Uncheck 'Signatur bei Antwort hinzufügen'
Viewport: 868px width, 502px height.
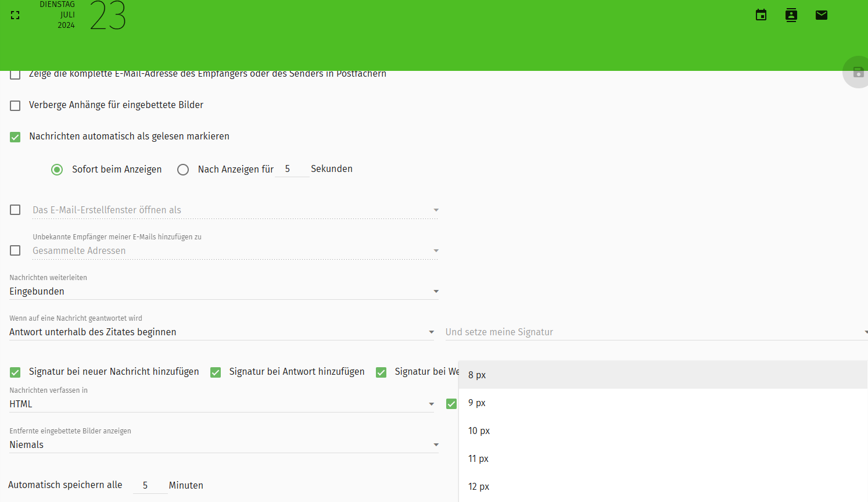click(x=216, y=372)
